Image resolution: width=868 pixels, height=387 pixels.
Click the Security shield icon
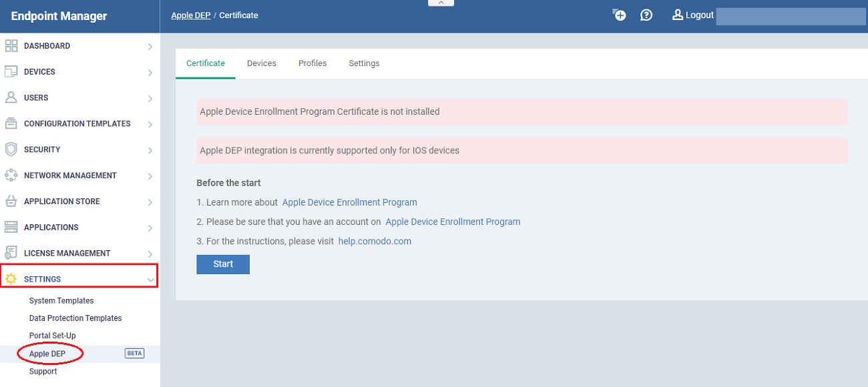tap(11, 149)
